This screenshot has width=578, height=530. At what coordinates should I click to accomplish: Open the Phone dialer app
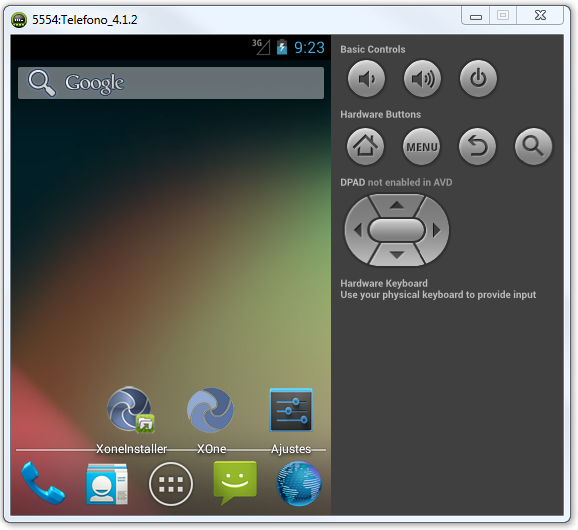(43, 483)
